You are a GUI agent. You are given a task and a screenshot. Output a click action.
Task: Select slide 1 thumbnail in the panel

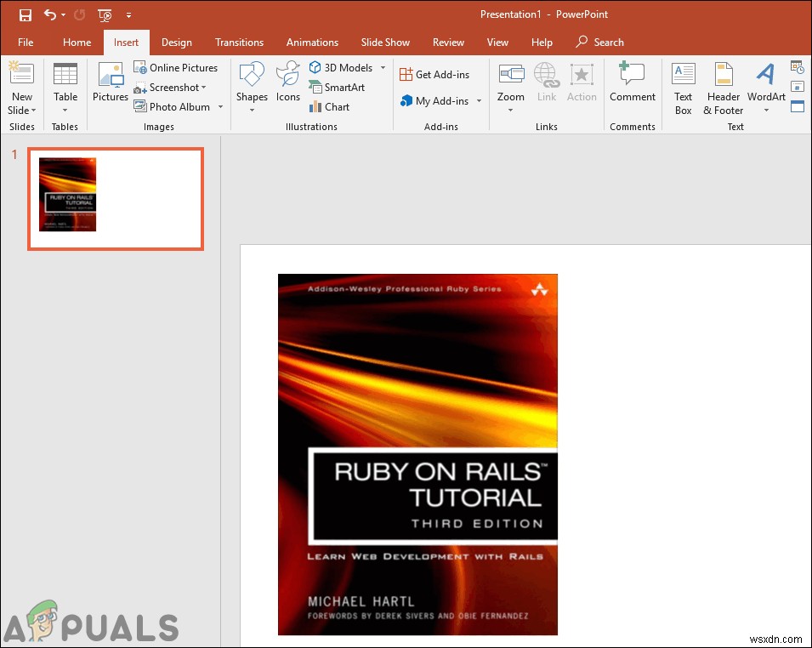point(115,198)
